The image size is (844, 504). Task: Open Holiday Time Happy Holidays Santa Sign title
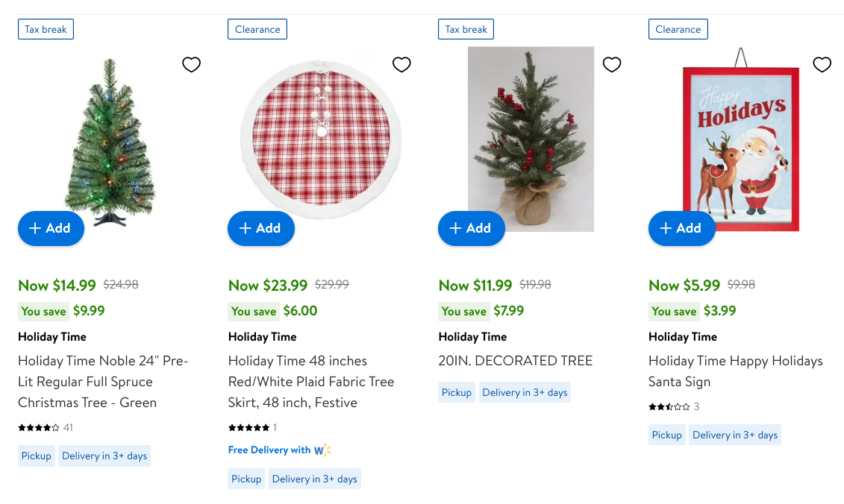coord(735,371)
